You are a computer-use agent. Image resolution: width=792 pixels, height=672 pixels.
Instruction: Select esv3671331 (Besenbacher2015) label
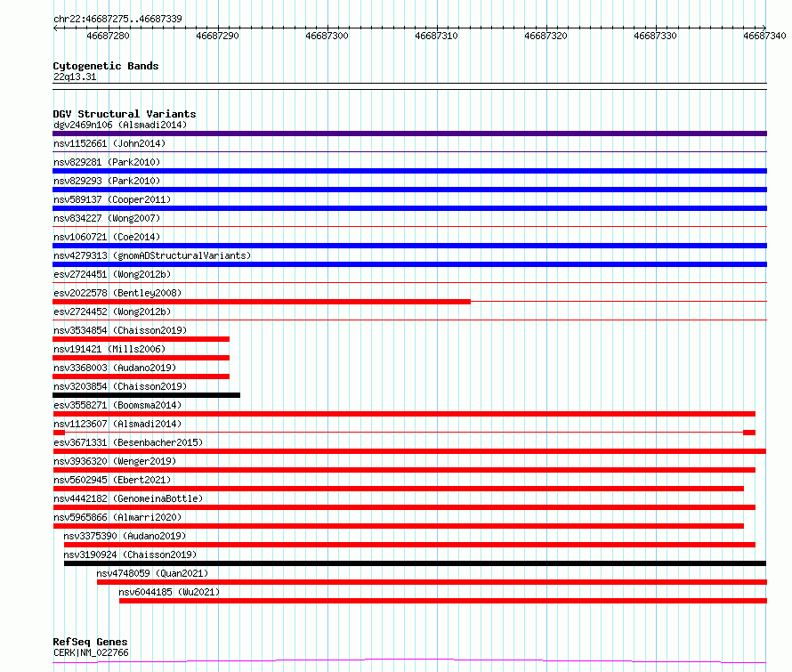click(128, 442)
